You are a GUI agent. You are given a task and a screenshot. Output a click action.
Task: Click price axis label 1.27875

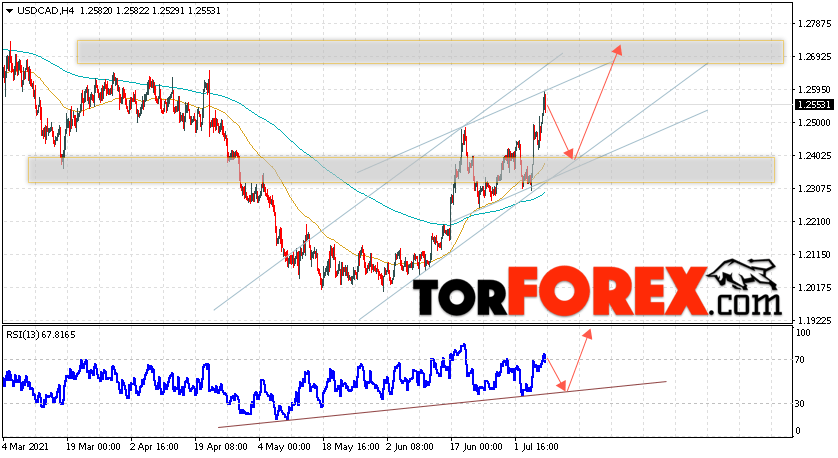tap(814, 24)
